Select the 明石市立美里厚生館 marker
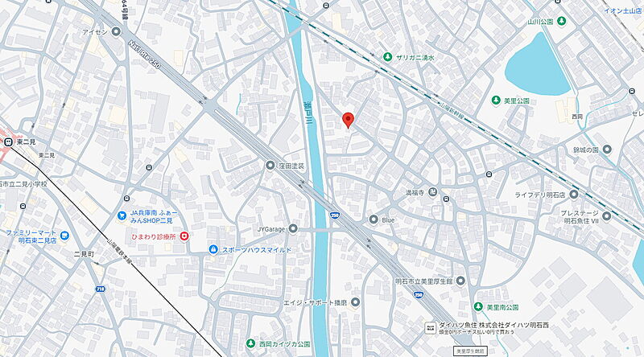644x357 pixels. pyautogui.click(x=460, y=281)
